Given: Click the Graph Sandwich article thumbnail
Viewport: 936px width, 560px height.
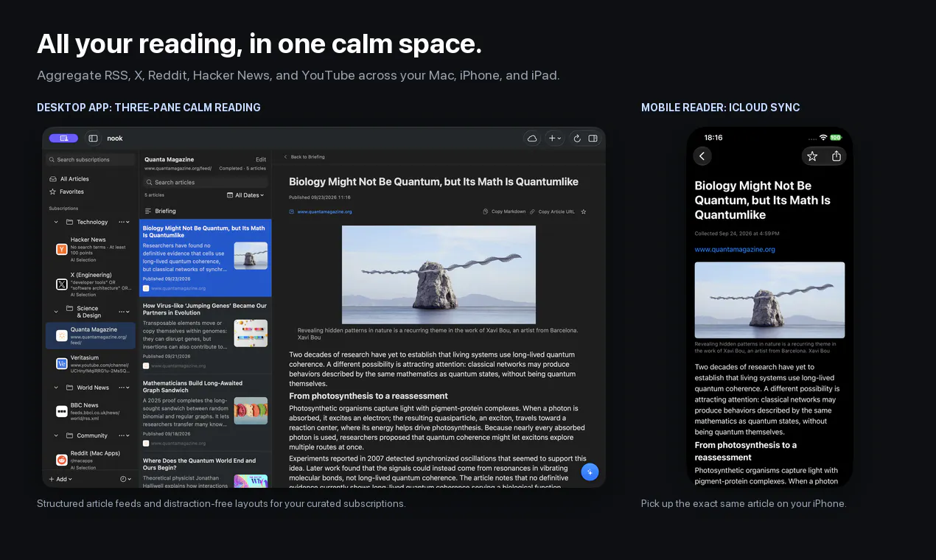Looking at the screenshot, I should coord(251,410).
